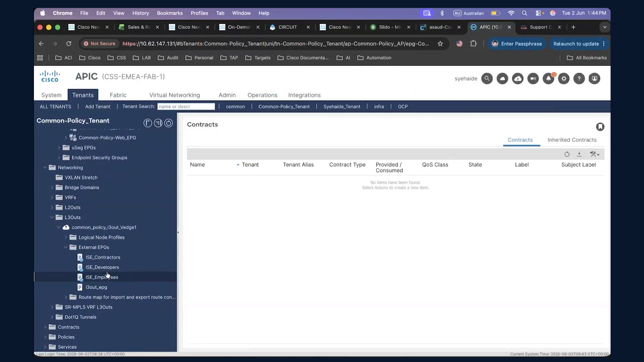The image size is (644, 362).
Task: Click the help question mark icon
Action: tap(579, 78)
